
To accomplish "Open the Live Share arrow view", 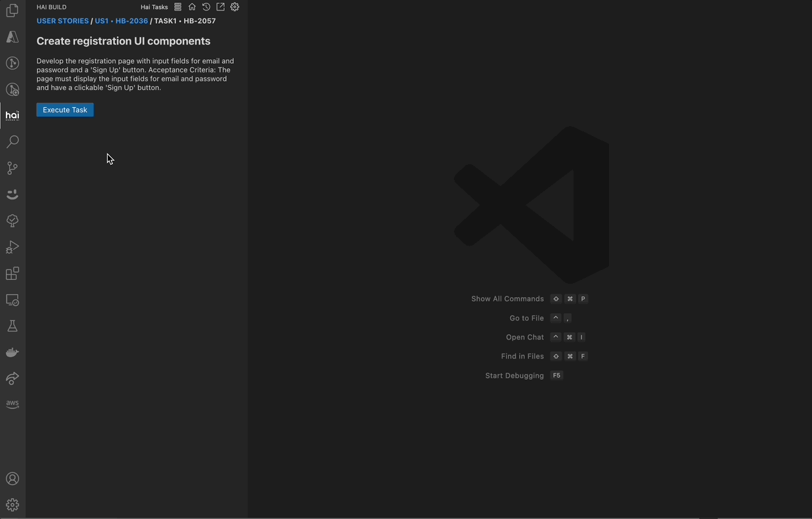I will tap(12, 378).
